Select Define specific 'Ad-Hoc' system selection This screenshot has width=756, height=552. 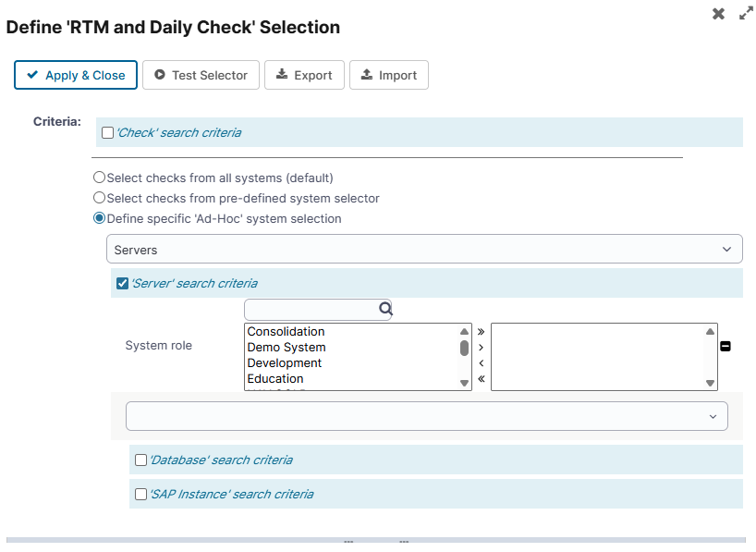[99, 218]
